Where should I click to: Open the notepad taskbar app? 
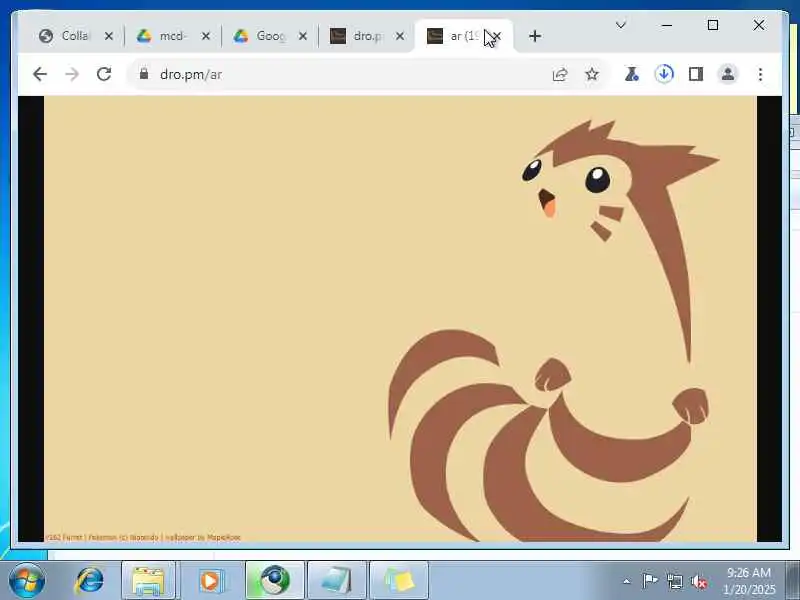click(x=337, y=581)
